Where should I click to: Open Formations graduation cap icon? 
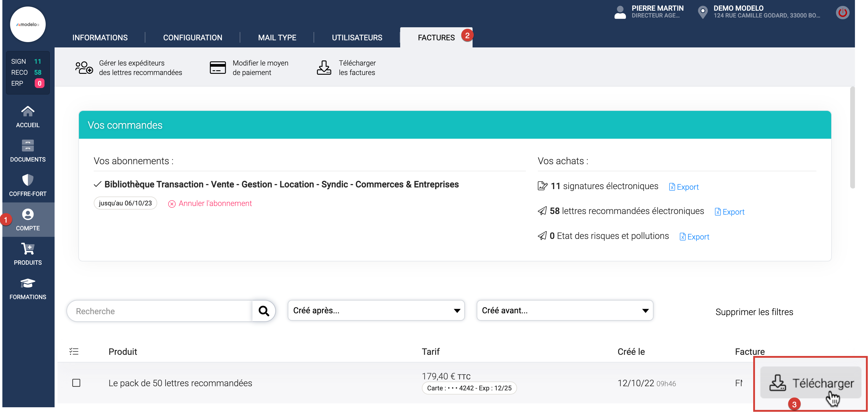pyautogui.click(x=28, y=288)
